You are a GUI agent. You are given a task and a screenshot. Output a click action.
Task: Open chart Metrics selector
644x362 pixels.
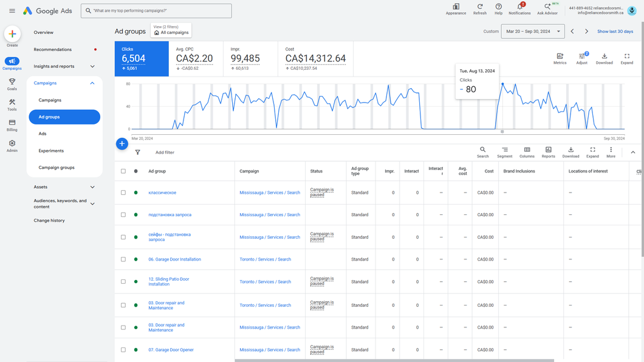point(560,59)
